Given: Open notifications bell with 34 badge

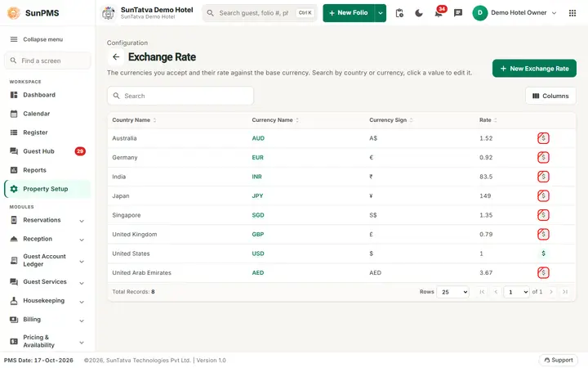Looking at the screenshot, I should coord(439,13).
